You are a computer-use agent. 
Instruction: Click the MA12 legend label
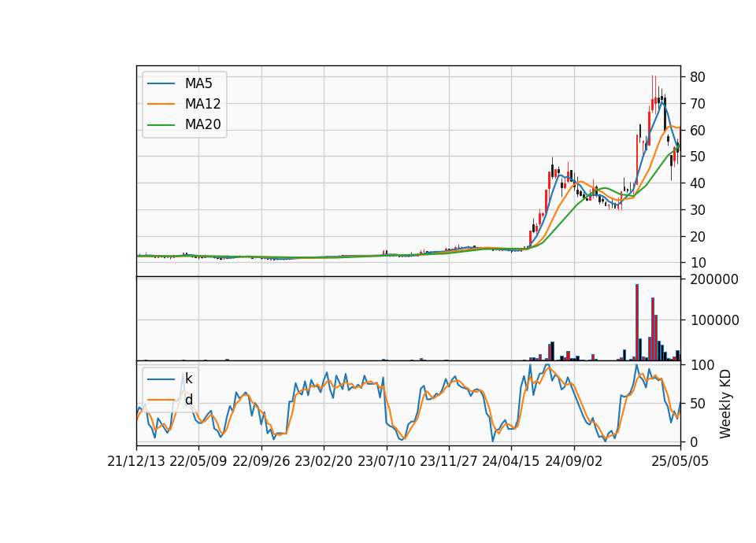pyautogui.click(x=202, y=104)
